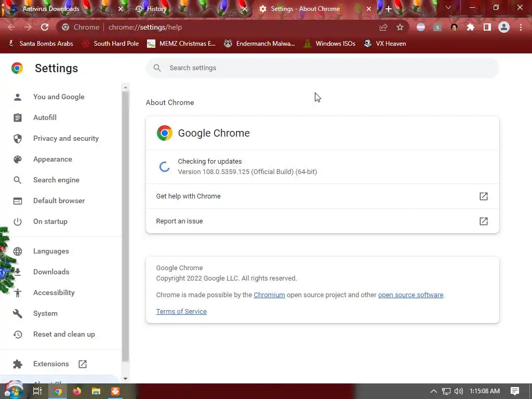Viewport: 532px width, 399px height.
Task: Open the volume control in tray
Action: (x=458, y=391)
